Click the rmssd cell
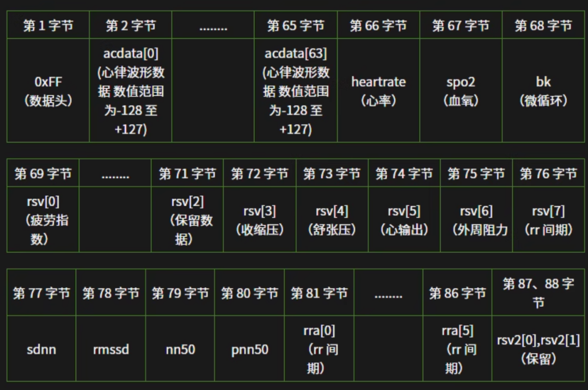The height and width of the screenshot is (390, 588). [x=109, y=350]
